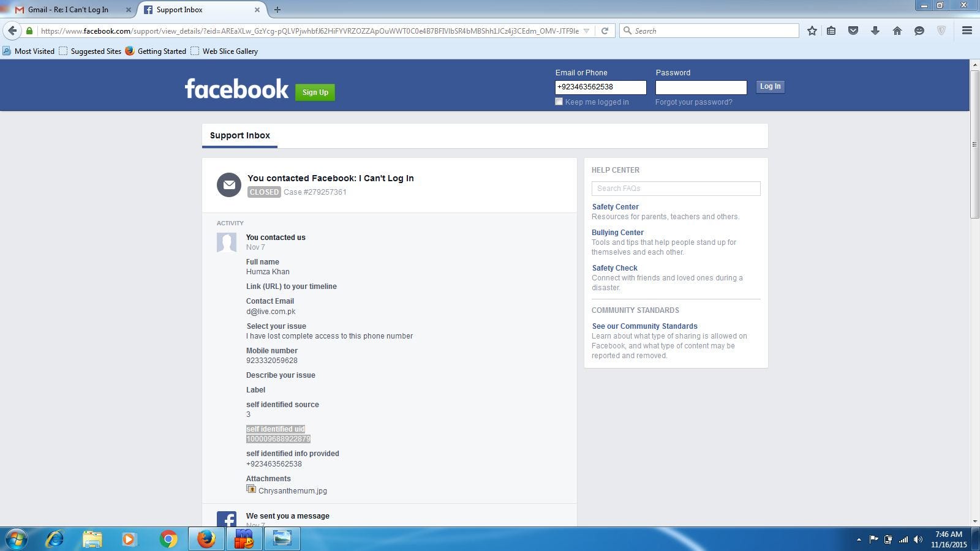Reload the page with the refresh icon
The height and width of the screenshot is (551, 980).
(x=605, y=31)
